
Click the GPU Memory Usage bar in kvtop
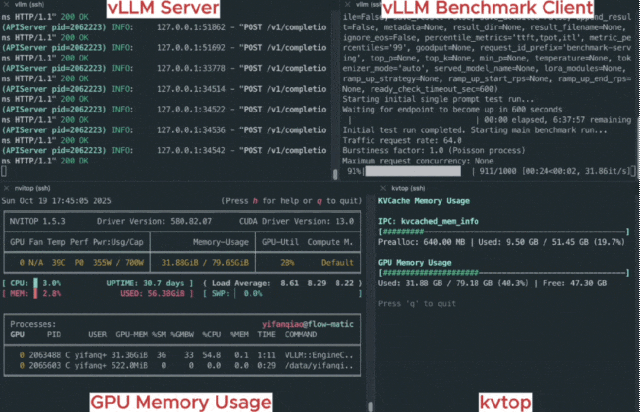point(503,273)
